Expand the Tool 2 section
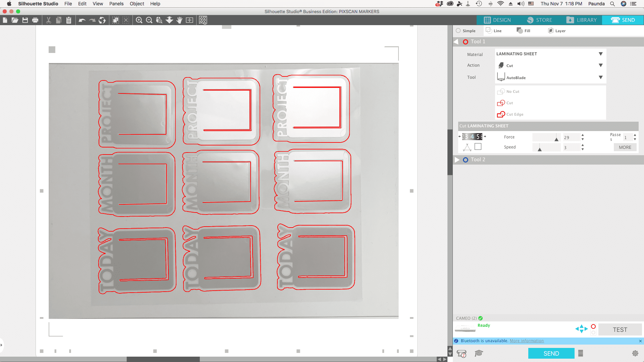644x362 pixels. 457,160
